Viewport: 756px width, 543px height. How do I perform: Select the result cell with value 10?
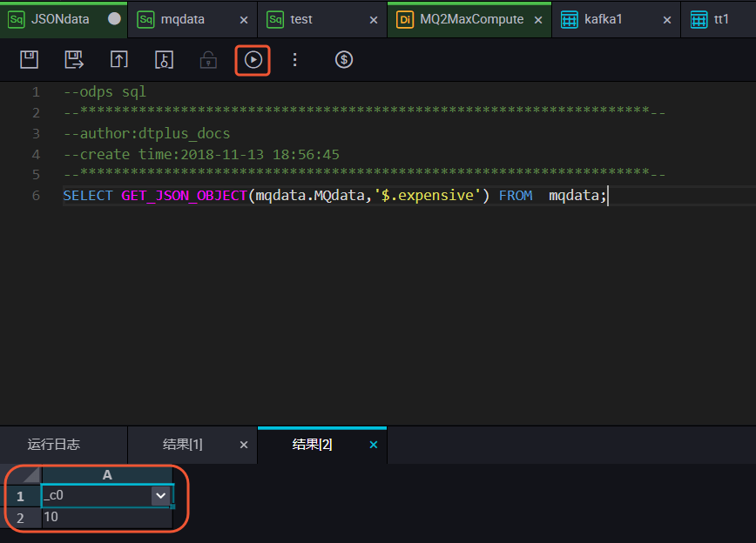tap(107, 518)
